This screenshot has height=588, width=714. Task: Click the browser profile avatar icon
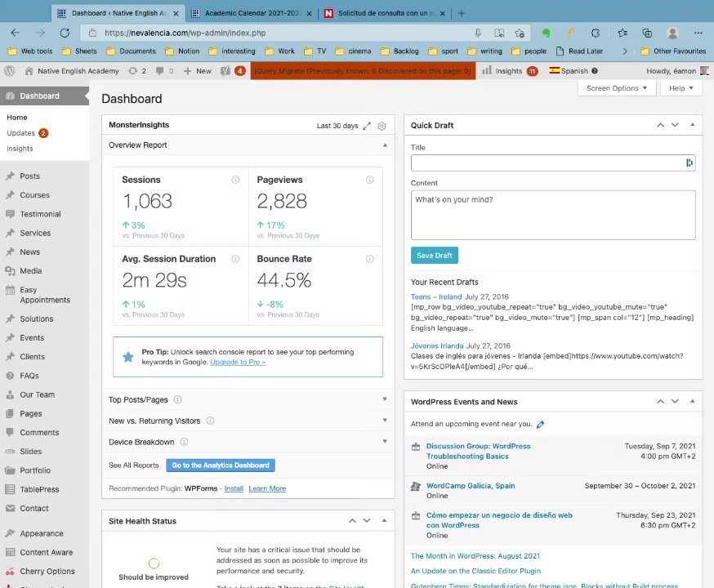tap(672, 33)
